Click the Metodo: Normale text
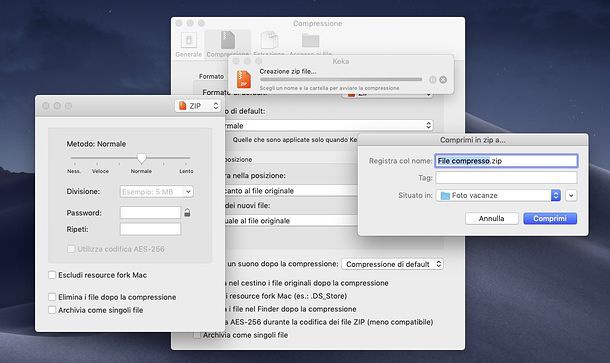The height and width of the screenshot is (363, 610). point(96,144)
